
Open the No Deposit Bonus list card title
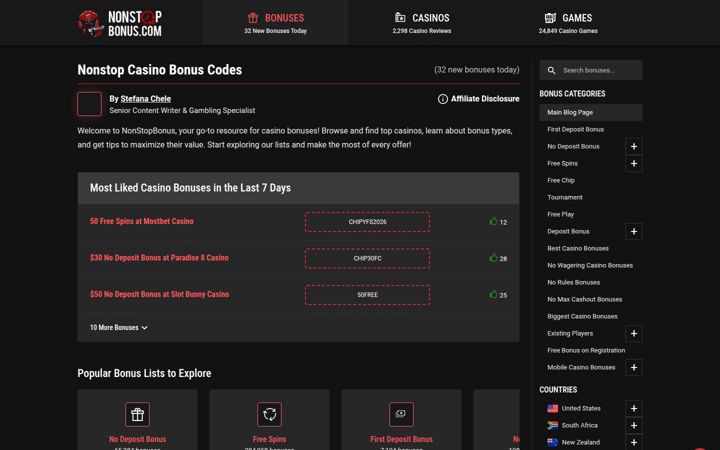point(137,439)
